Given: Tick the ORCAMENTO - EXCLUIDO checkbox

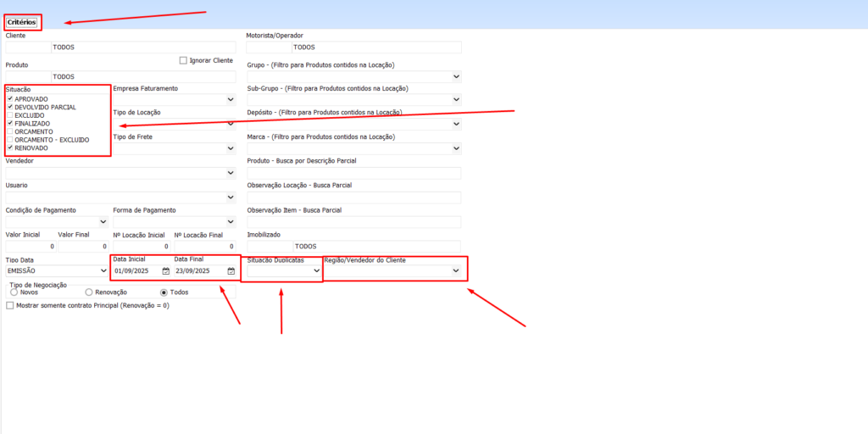Looking at the screenshot, I should tap(10, 140).
